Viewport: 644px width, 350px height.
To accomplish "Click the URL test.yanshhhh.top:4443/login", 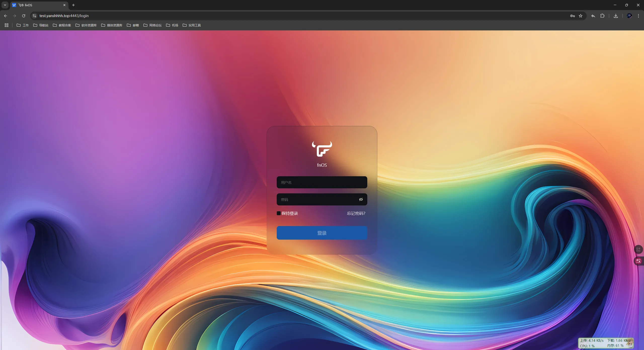I will pos(64,16).
